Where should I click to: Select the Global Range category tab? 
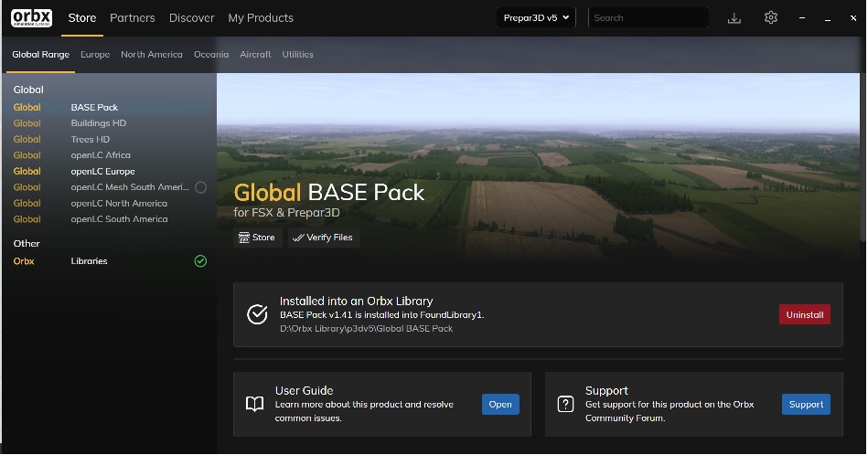[41, 54]
